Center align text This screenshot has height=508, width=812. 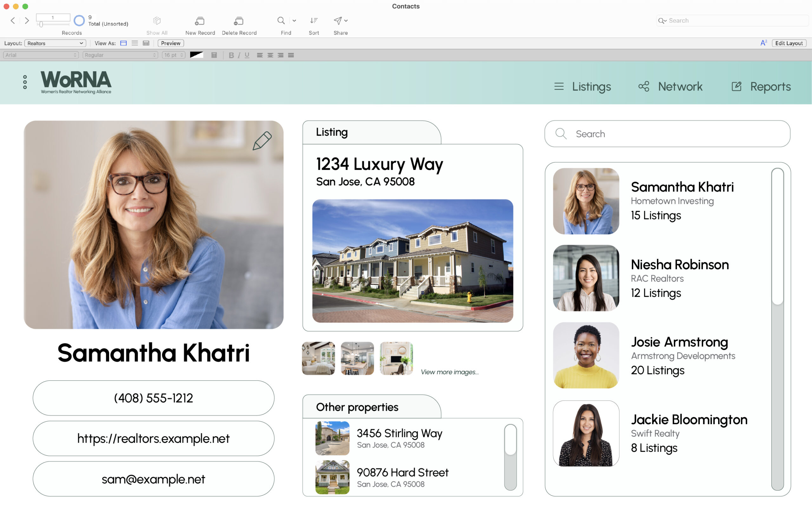click(270, 55)
